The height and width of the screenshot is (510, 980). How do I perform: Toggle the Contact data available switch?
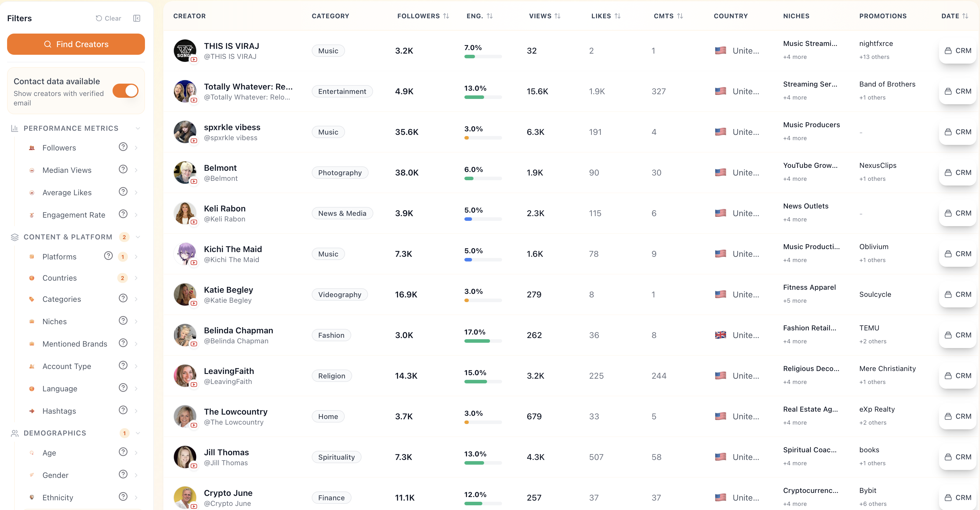click(x=126, y=90)
